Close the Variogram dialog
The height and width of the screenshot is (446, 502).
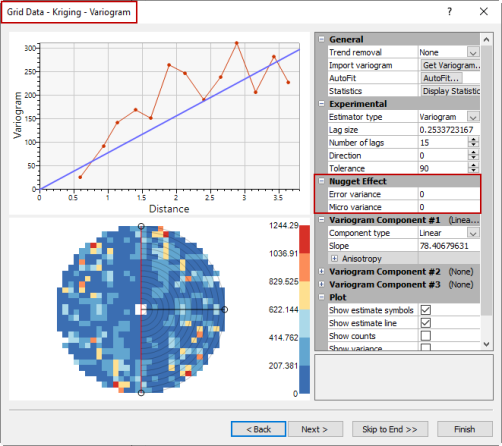tap(484, 12)
